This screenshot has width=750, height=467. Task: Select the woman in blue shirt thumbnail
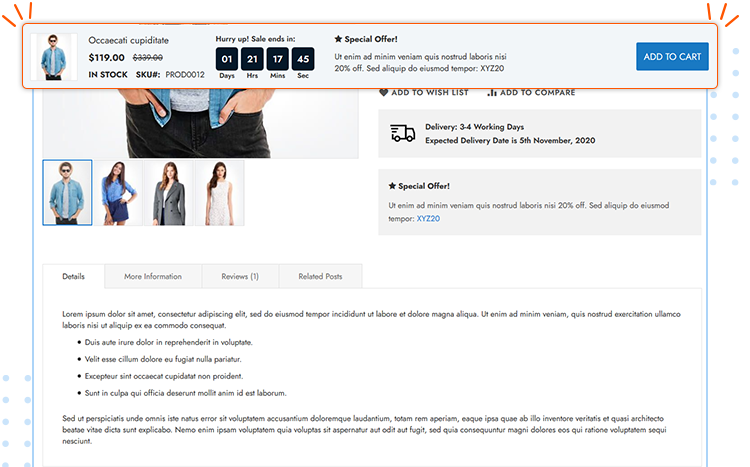point(118,192)
